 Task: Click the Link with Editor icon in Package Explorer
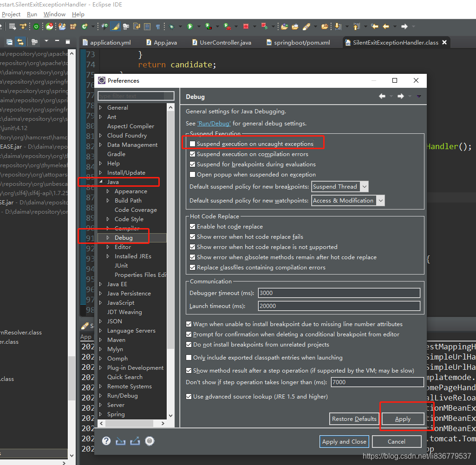(20, 42)
